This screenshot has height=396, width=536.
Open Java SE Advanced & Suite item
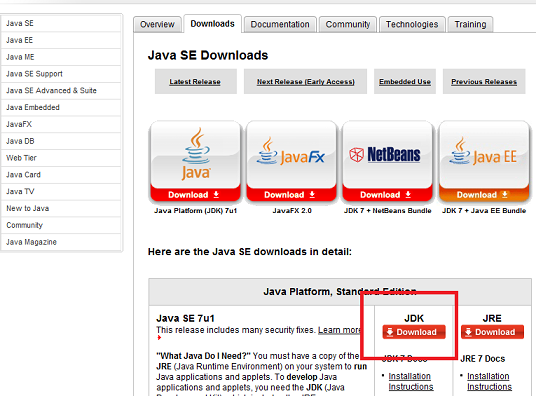(61, 91)
